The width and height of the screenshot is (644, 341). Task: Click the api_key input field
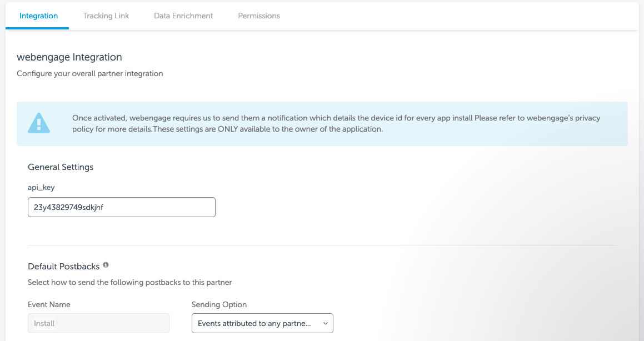coord(121,207)
